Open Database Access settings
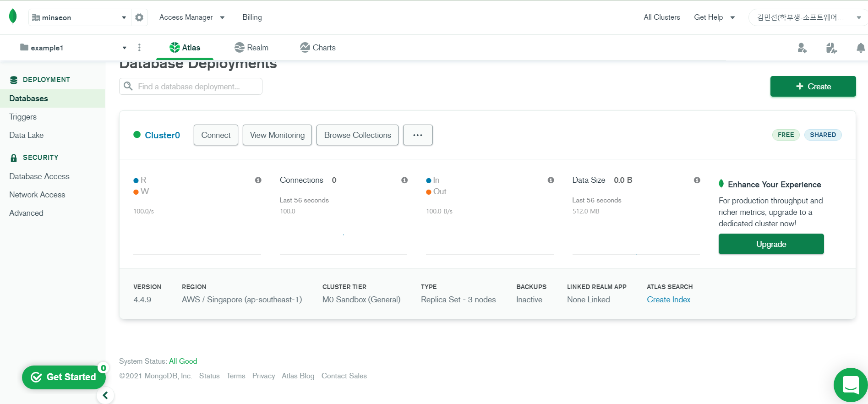 pos(39,176)
